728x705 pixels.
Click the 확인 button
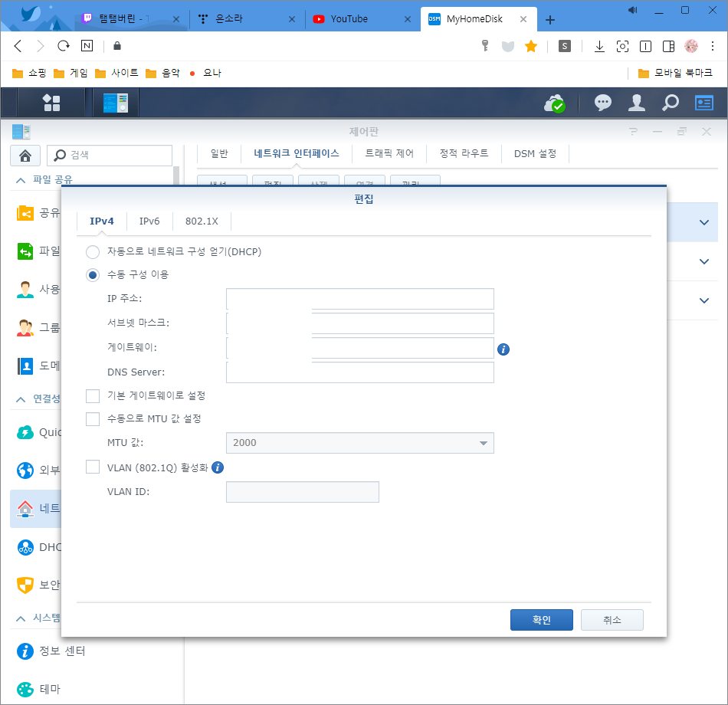(x=541, y=620)
